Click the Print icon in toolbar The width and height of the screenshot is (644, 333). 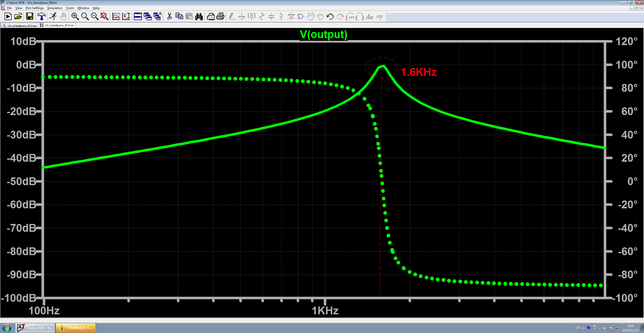[220, 17]
